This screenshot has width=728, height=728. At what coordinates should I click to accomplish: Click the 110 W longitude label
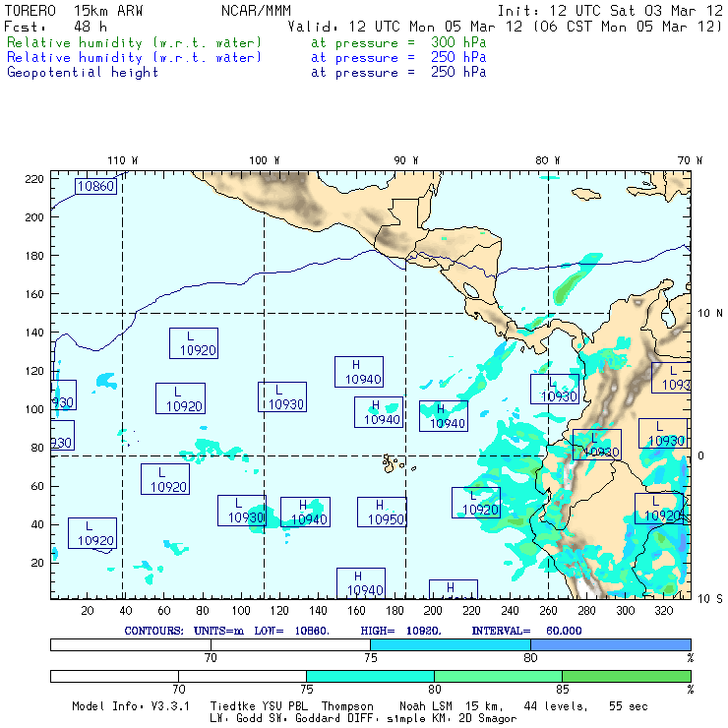(122, 160)
